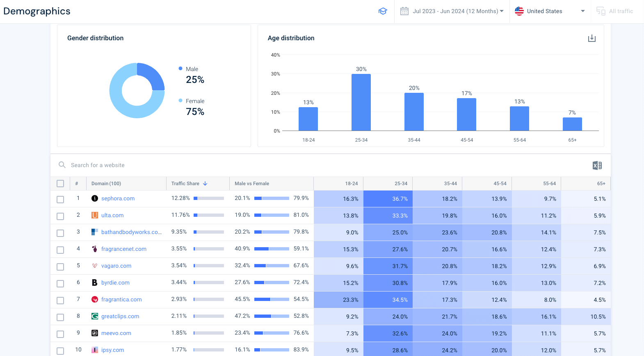644x356 pixels.
Task: Sort by 45-54 age column
Action: tap(500, 184)
